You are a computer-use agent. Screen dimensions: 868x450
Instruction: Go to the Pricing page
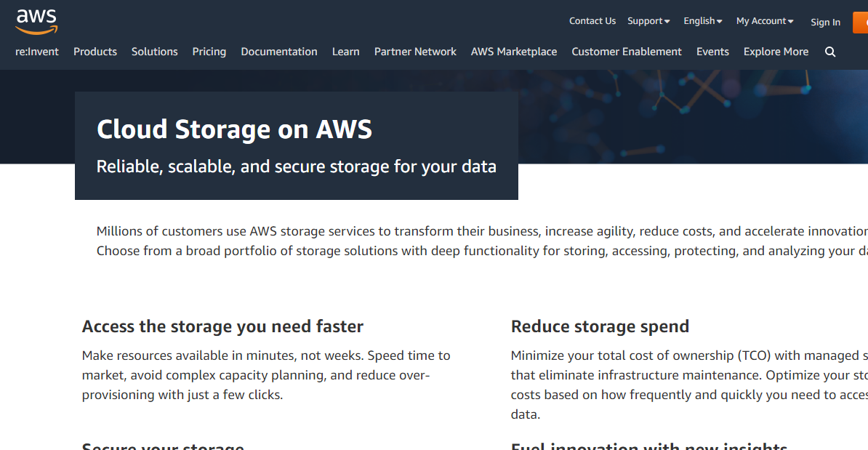[209, 52]
